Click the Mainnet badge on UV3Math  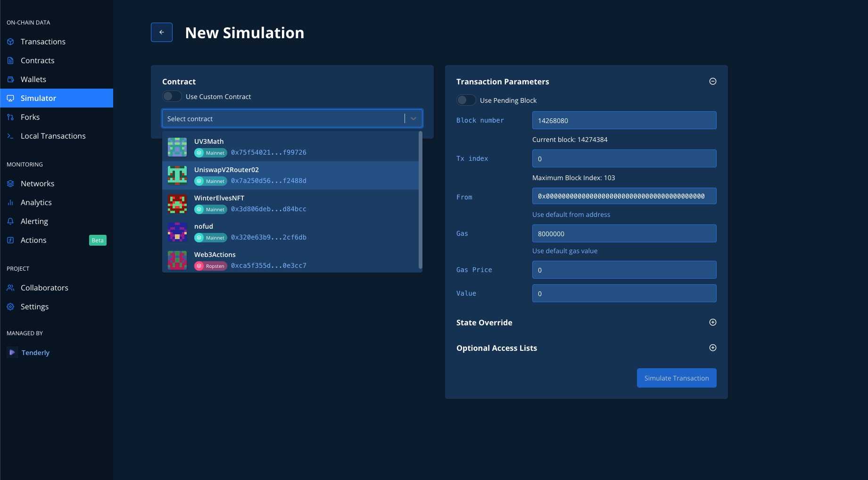[x=211, y=153]
